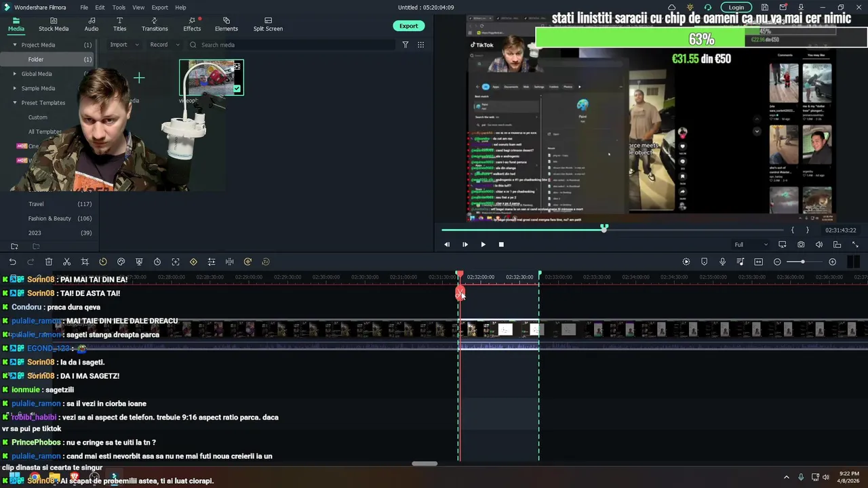Image resolution: width=868 pixels, height=488 pixels.
Task: Open the Edit adjustment sliders icon
Action: [x=212, y=262]
